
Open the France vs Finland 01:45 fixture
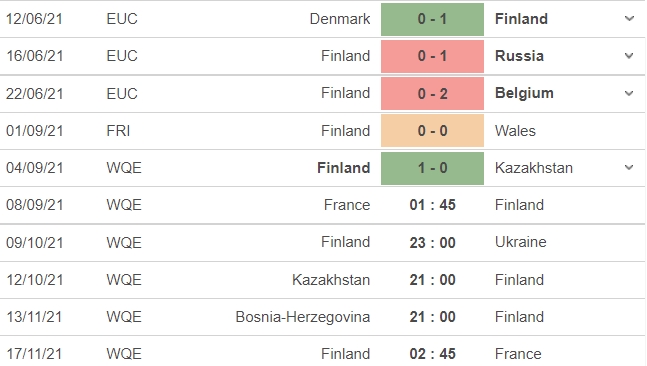[x=432, y=205]
